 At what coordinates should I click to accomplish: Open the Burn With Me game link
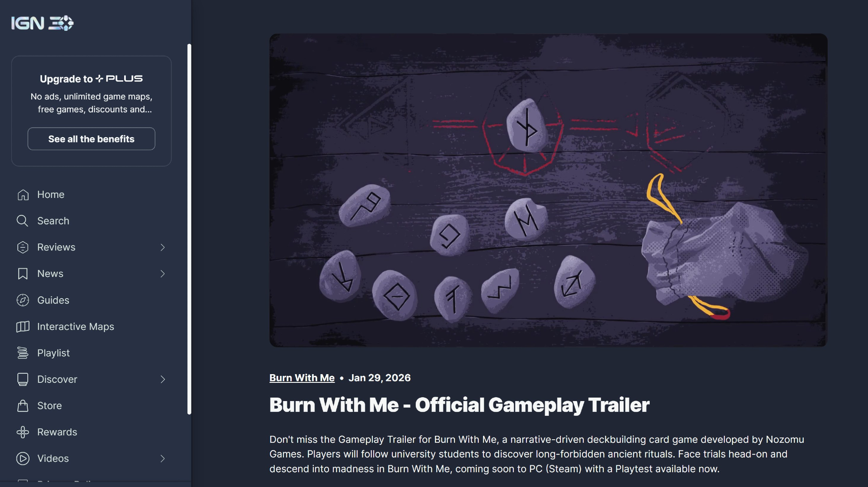coord(302,378)
